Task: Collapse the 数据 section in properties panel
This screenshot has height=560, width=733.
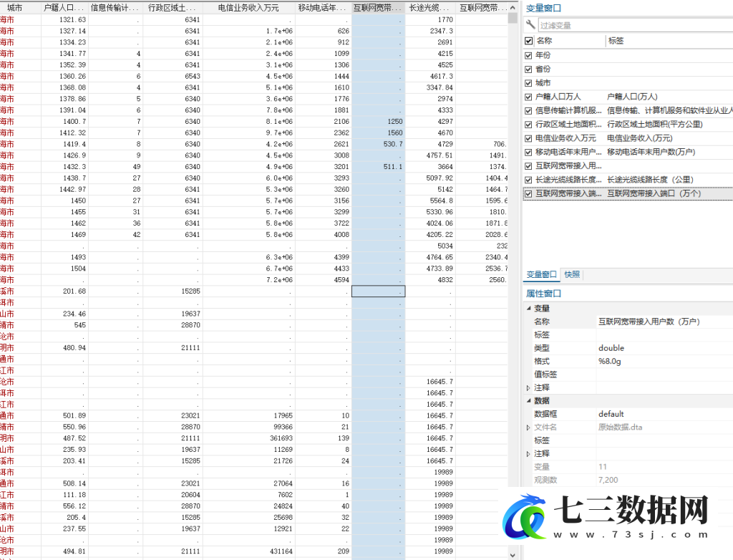Action: (x=529, y=400)
